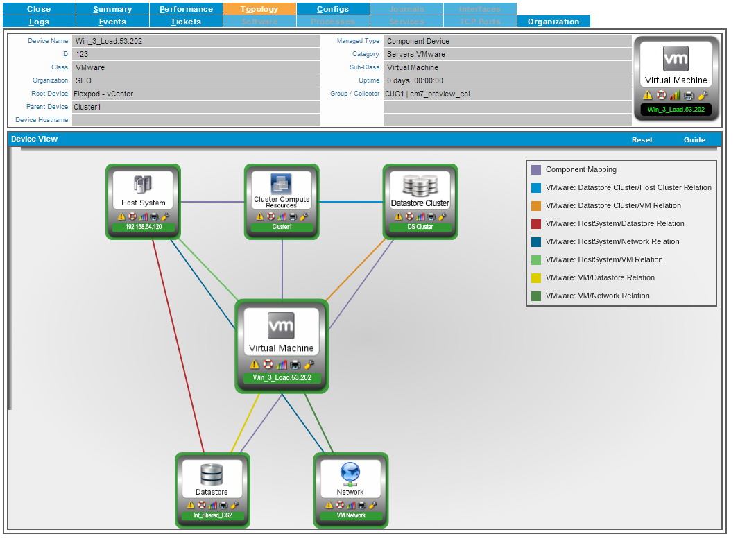Click the lifebuoy icon on VM Network node

340,505
